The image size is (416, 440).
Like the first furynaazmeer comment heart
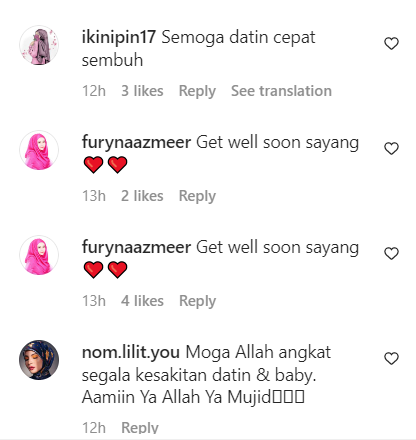[x=391, y=149]
